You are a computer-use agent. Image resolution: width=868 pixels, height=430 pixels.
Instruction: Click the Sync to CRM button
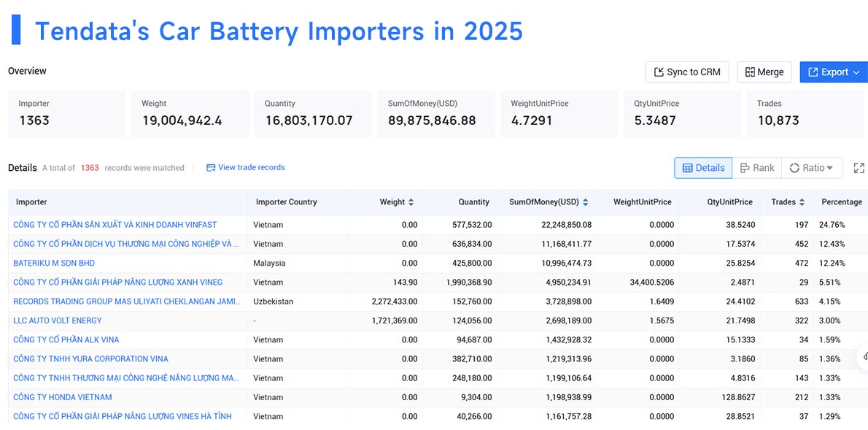point(686,72)
